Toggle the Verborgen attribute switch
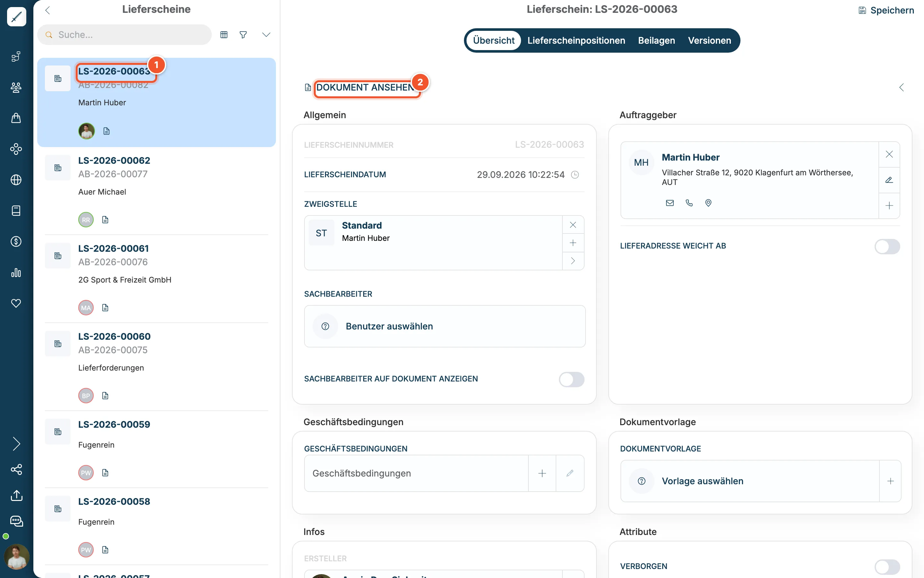The image size is (924, 578). coord(887,567)
